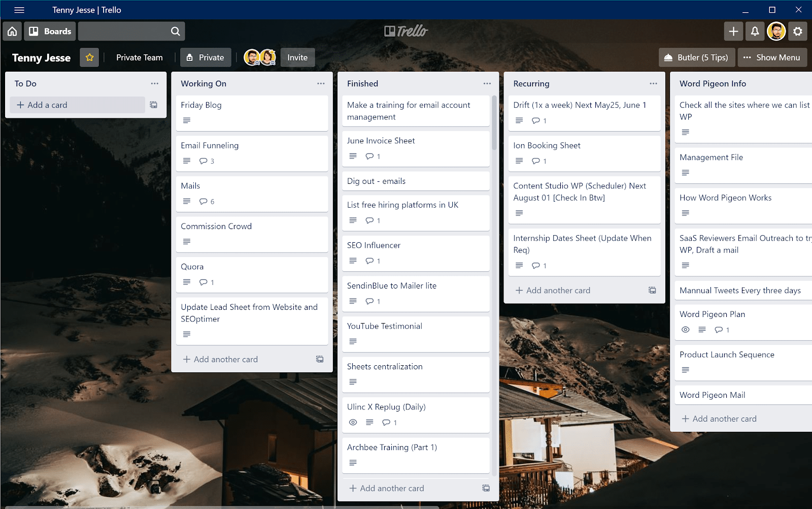Click comment icon on Internship Dates Sheet

point(536,266)
